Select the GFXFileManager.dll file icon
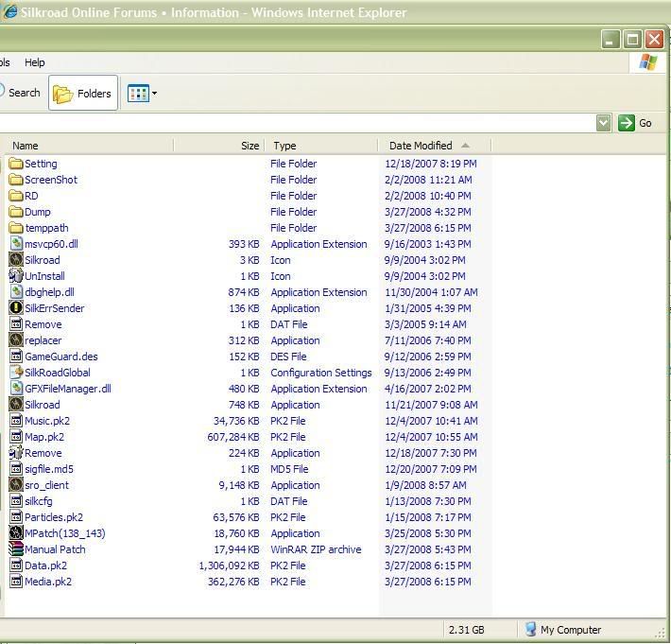 pos(16,389)
